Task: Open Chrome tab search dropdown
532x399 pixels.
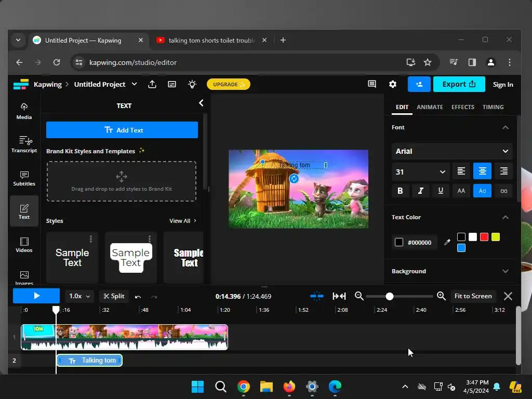Action: point(18,40)
